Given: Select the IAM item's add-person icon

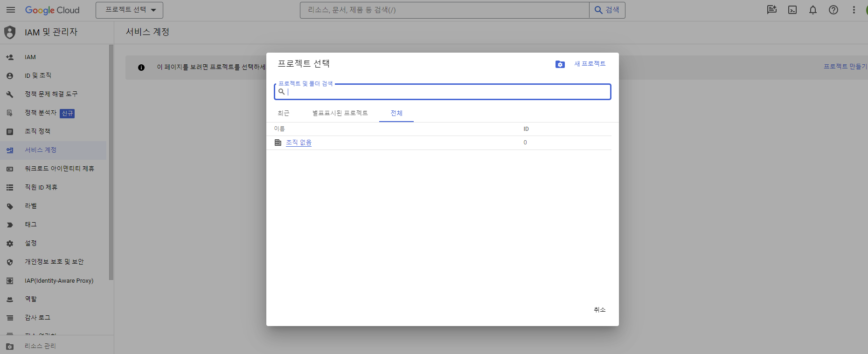Looking at the screenshot, I should coord(10,57).
